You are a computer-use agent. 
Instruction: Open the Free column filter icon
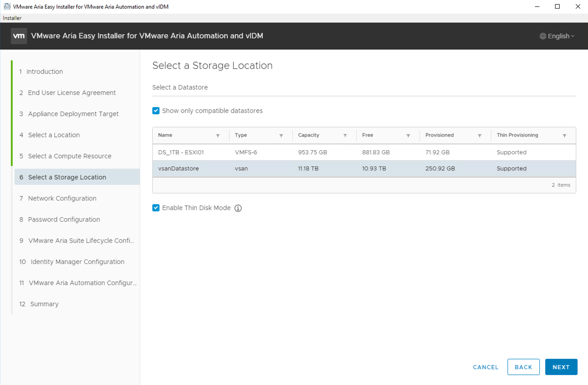[408, 135]
